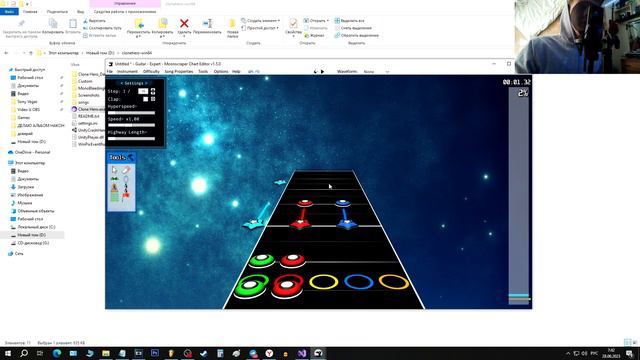Screen dimensions: 640x360
Task: Select the red section flag tool
Action: coord(126,197)
